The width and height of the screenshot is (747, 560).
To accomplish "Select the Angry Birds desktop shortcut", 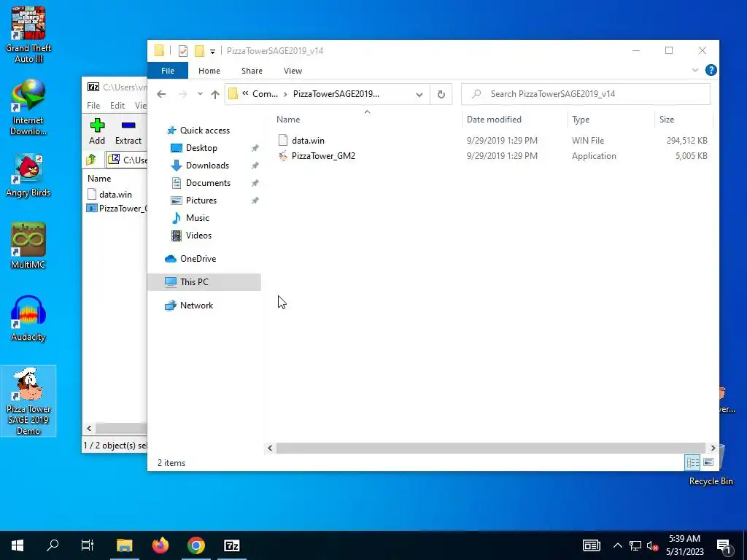I will [x=28, y=176].
